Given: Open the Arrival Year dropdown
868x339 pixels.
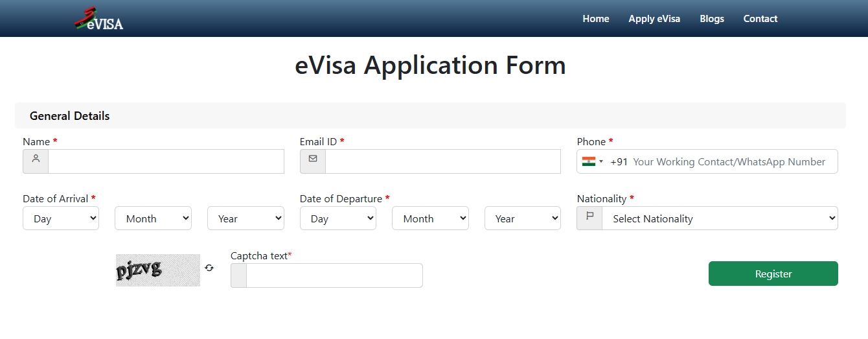Looking at the screenshot, I should point(246,218).
